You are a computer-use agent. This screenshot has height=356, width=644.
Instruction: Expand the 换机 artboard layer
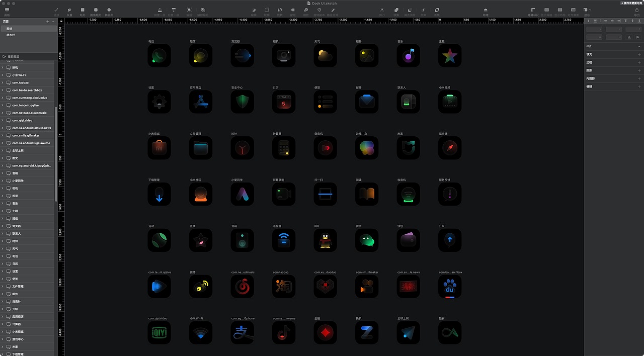coord(3,67)
